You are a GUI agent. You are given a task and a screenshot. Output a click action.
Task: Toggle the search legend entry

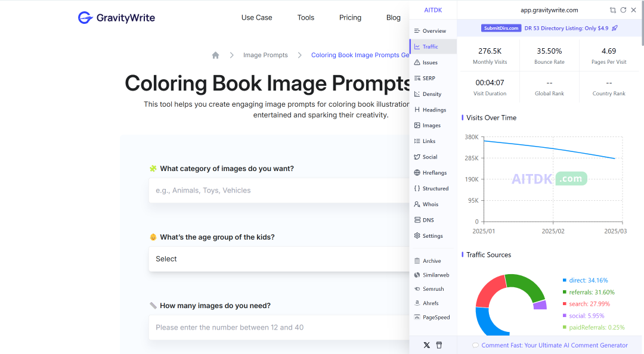pos(586,304)
